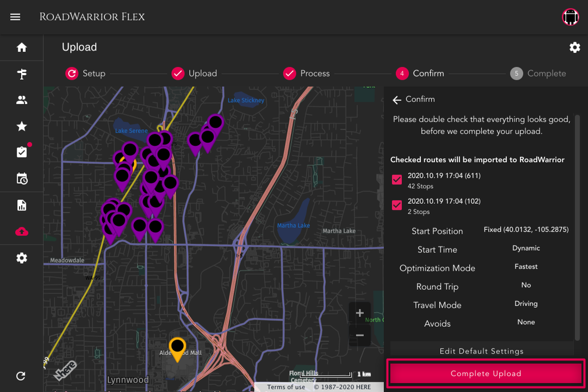Open the routes signpost icon in sidebar
This screenshot has width=588, height=392.
22,74
